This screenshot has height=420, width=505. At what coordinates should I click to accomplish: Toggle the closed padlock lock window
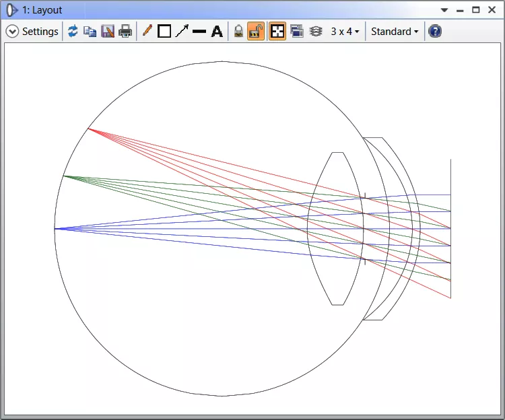click(238, 32)
